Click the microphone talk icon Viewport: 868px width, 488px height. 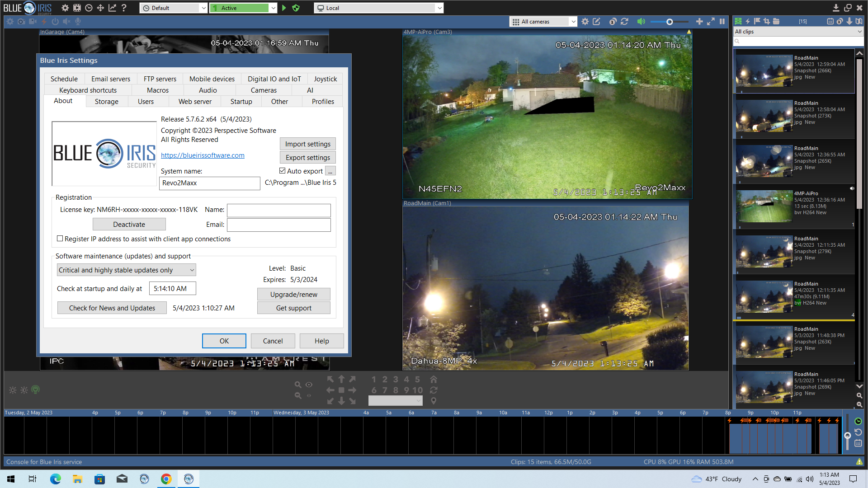point(78,21)
